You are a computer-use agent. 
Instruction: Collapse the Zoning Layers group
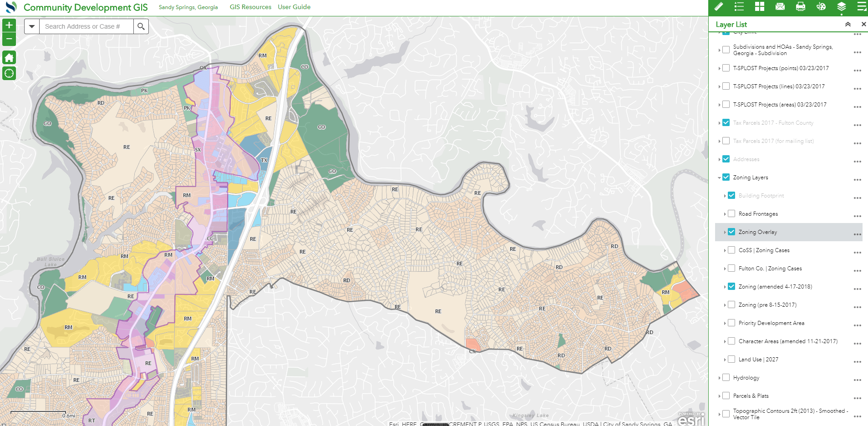720,177
